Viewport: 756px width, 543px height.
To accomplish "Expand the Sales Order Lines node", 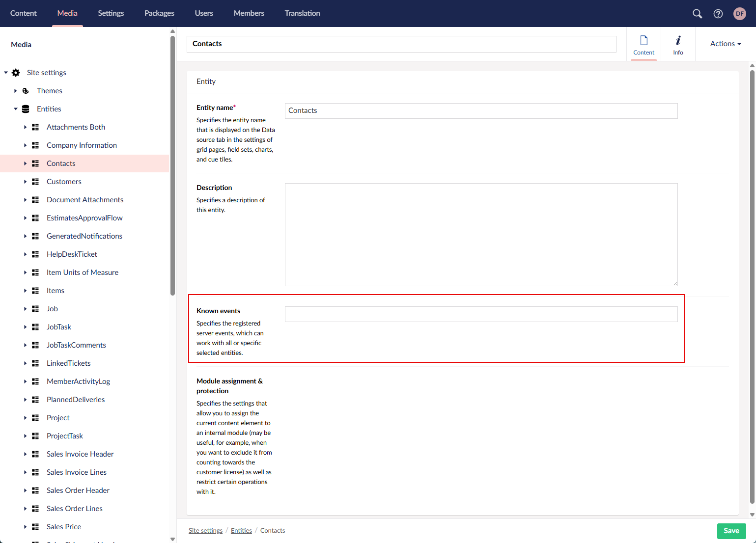I will 26,509.
